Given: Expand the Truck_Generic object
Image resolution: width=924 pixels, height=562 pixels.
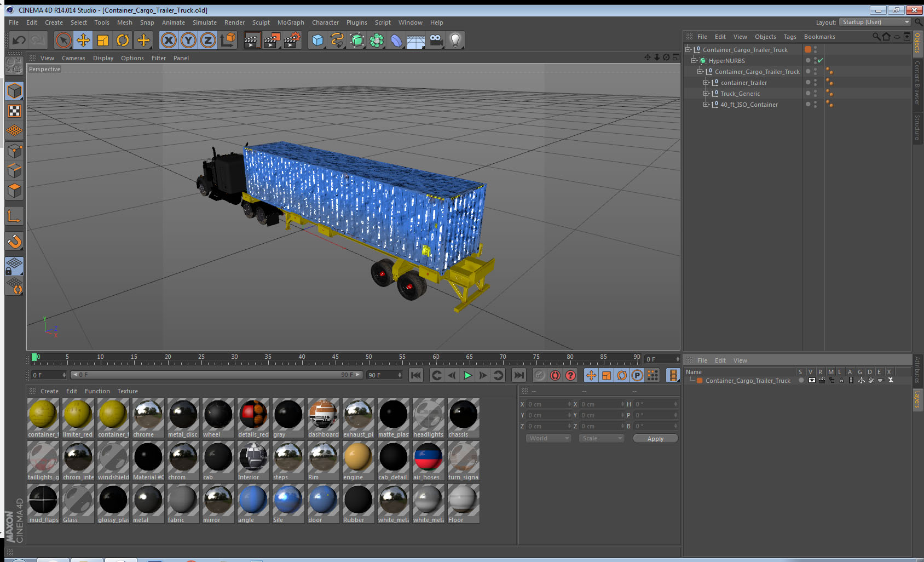Looking at the screenshot, I should tap(706, 93).
